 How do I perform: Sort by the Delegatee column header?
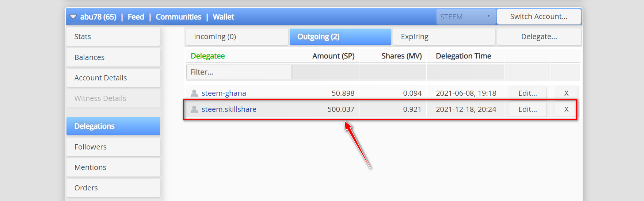point(208,56)
